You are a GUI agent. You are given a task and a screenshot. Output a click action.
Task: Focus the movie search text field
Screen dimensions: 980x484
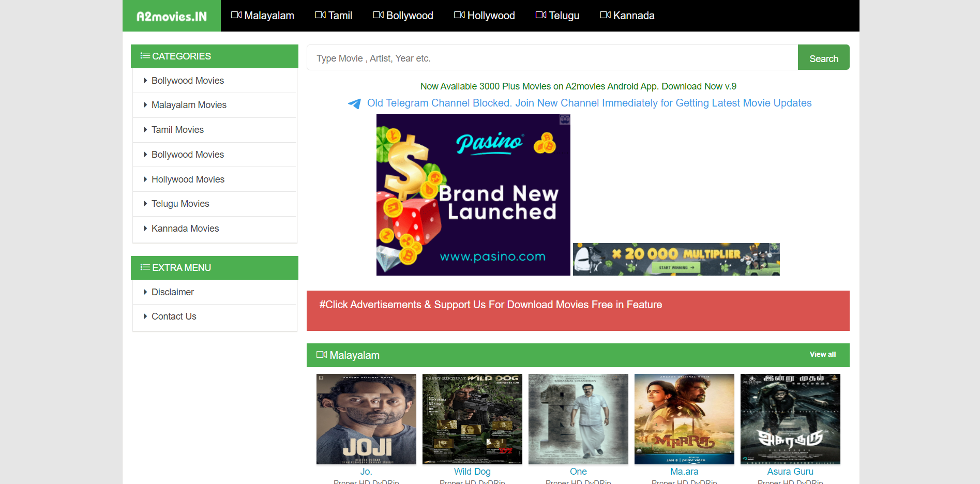click(x=552, y=58)
